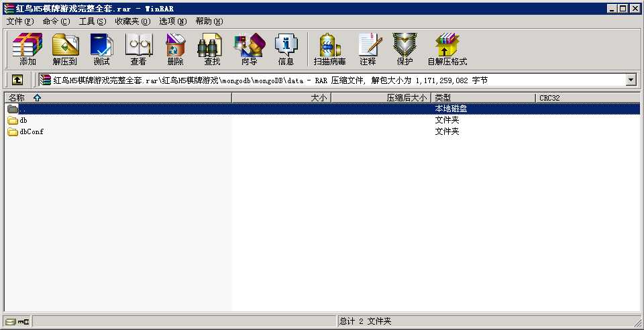Select the db folder in list
Image resolution: width=644 pixels, height=330 pixels.
click(23, 120)
